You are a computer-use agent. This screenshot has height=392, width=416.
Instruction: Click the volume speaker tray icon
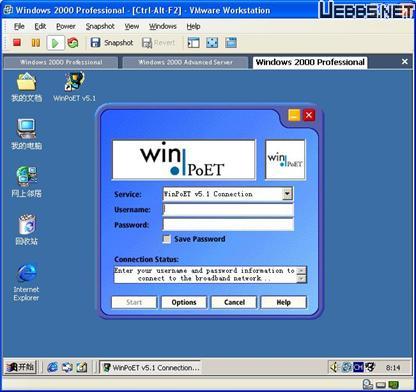tap(334, 367)
